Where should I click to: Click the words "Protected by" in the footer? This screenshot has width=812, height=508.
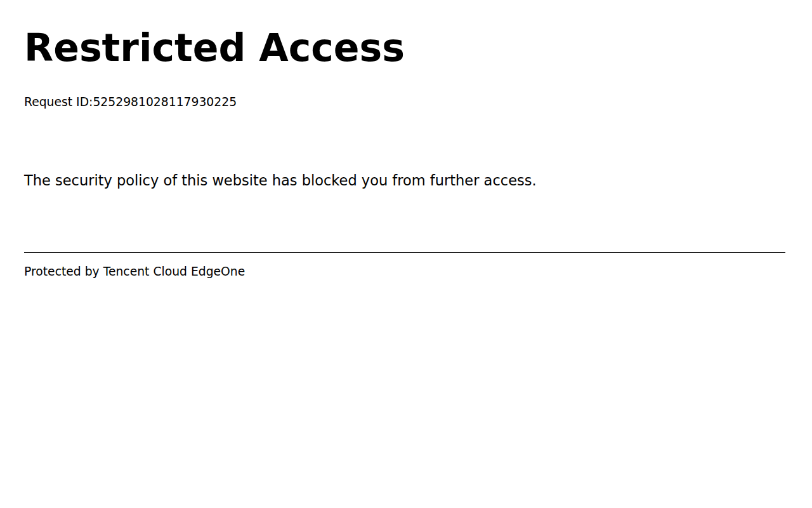tap(62, 272)
